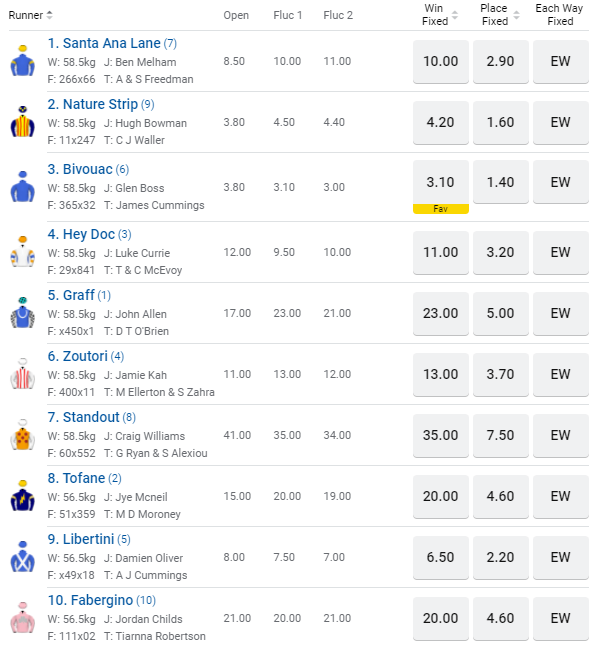Image resolution: width=603 pixels, height=646 pixels.
Task: Sort runners using the Runner column arrows
Action: (x=50, y=15)
